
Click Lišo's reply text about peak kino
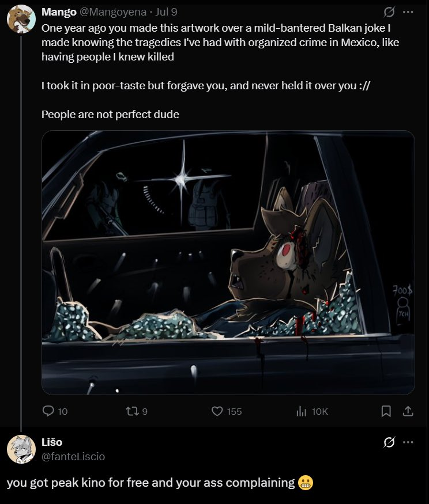pos(151,483)
